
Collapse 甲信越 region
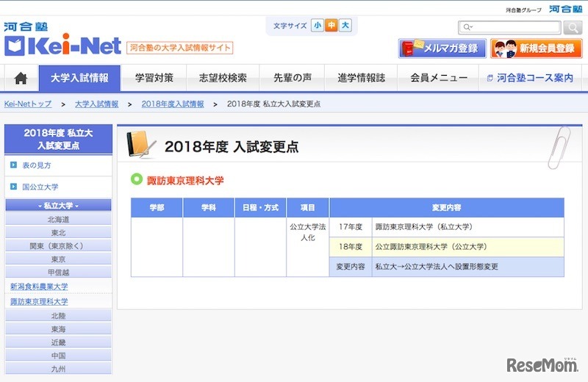(59, 272)
